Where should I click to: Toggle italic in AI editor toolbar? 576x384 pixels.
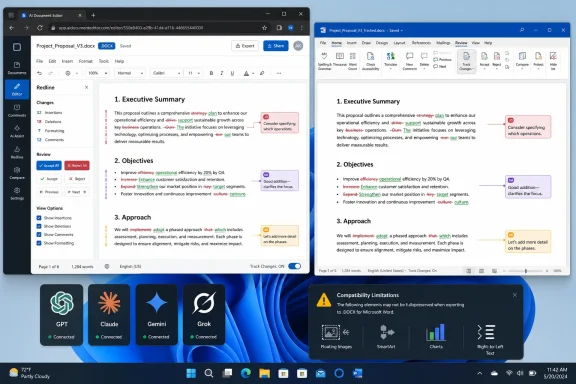[x=222, y=73]
